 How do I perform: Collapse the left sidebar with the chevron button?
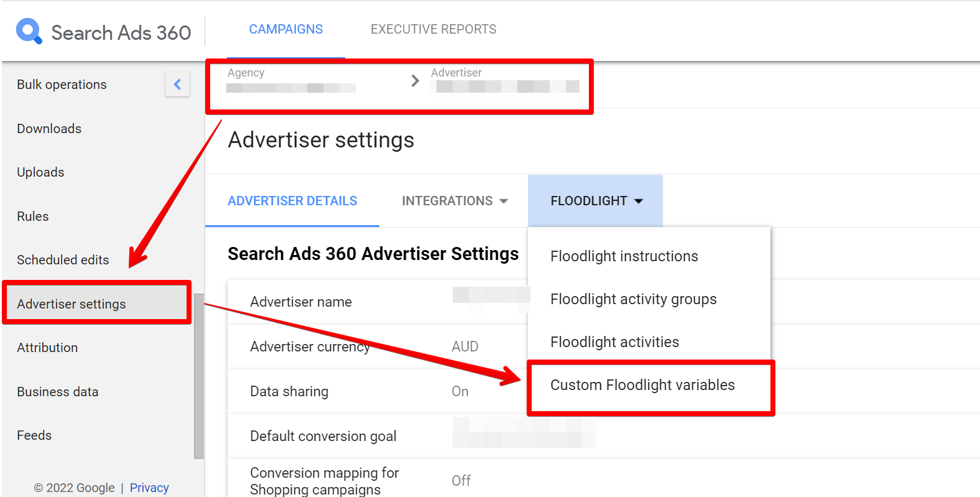(177, 84)
